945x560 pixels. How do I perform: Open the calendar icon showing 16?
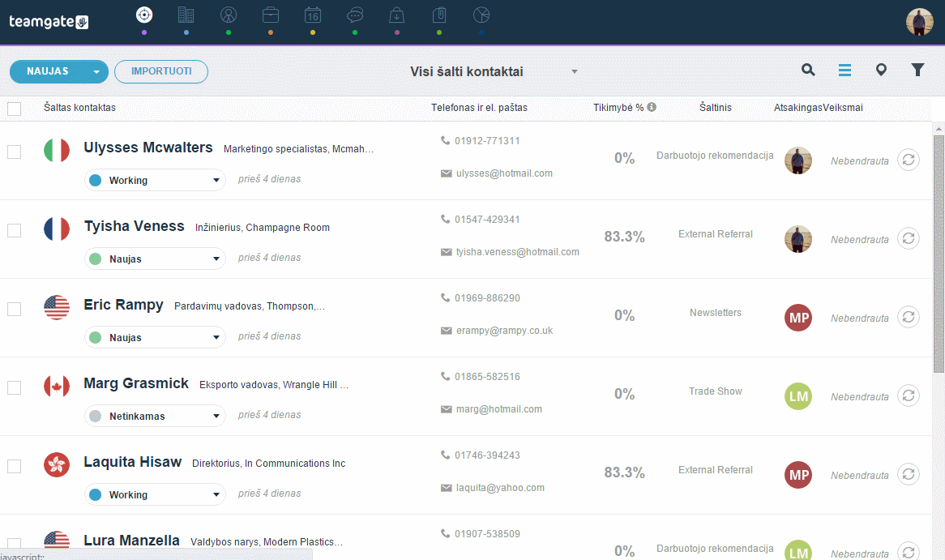(x=313, y=15)
